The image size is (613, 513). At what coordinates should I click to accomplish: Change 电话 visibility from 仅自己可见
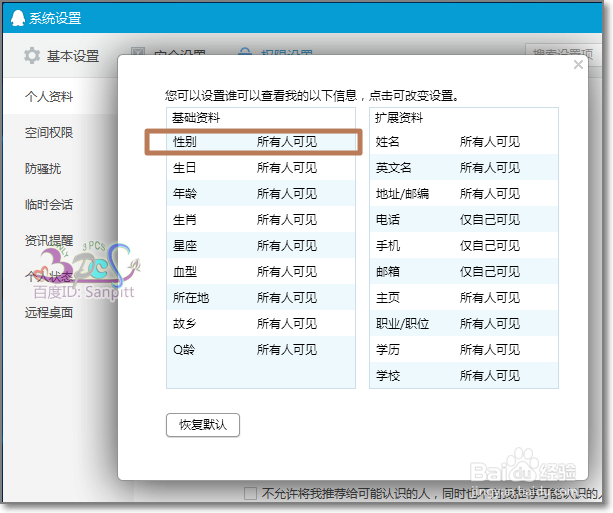tap(490, 220)
